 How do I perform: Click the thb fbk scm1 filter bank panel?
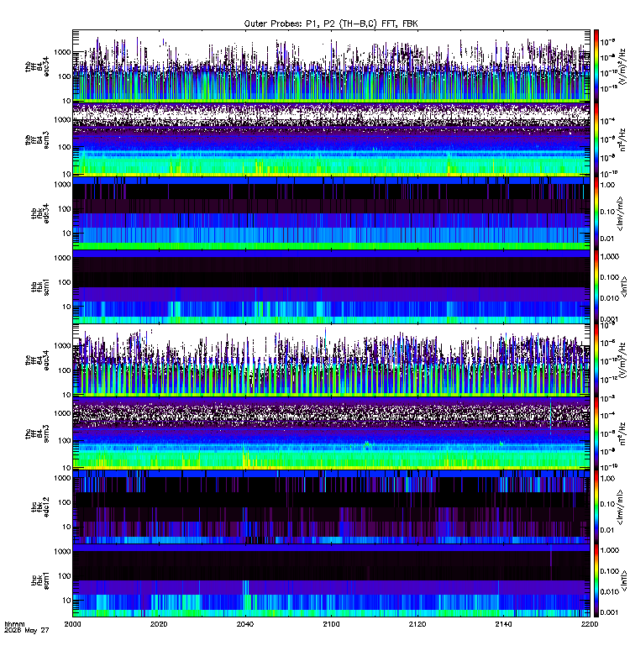point(331,286)
